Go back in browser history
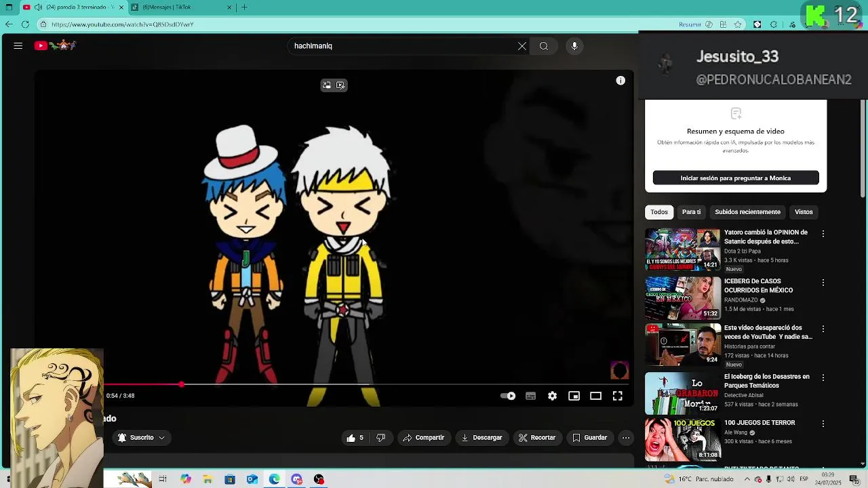This screenshot has height=488, width=868. tap(9, 24)
